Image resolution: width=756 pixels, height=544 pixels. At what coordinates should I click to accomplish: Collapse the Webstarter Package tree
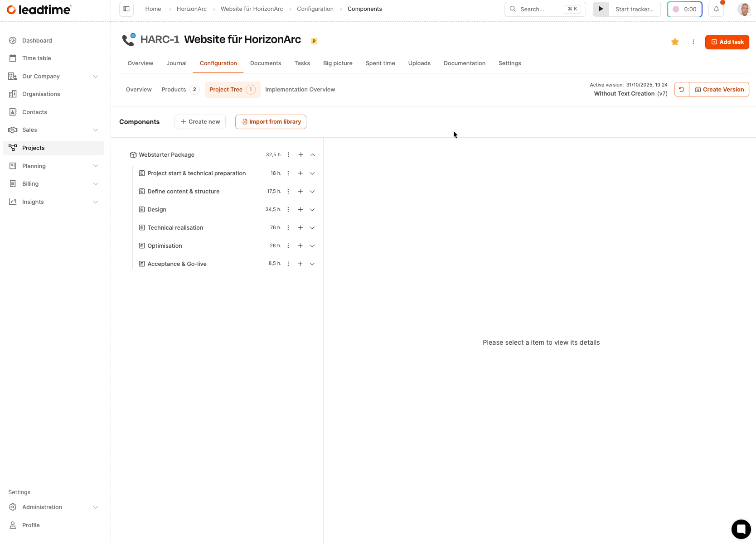click(313, 155)
